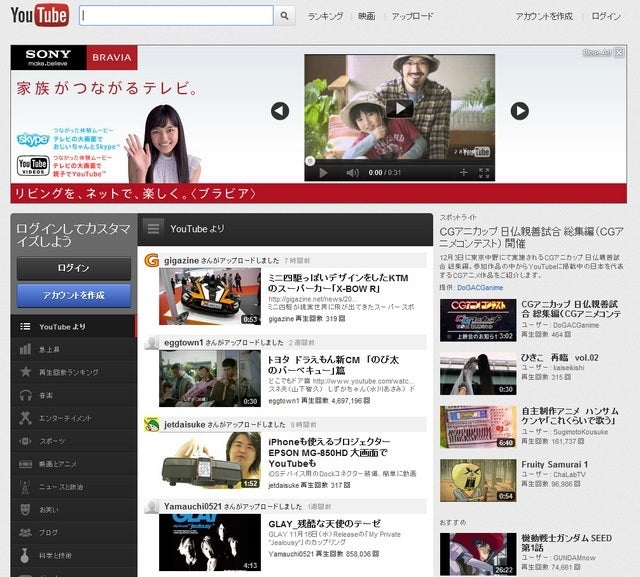The image size is (640, 577).
Task: Go to previous ad video arrow
Action: (x=280, y=111)
